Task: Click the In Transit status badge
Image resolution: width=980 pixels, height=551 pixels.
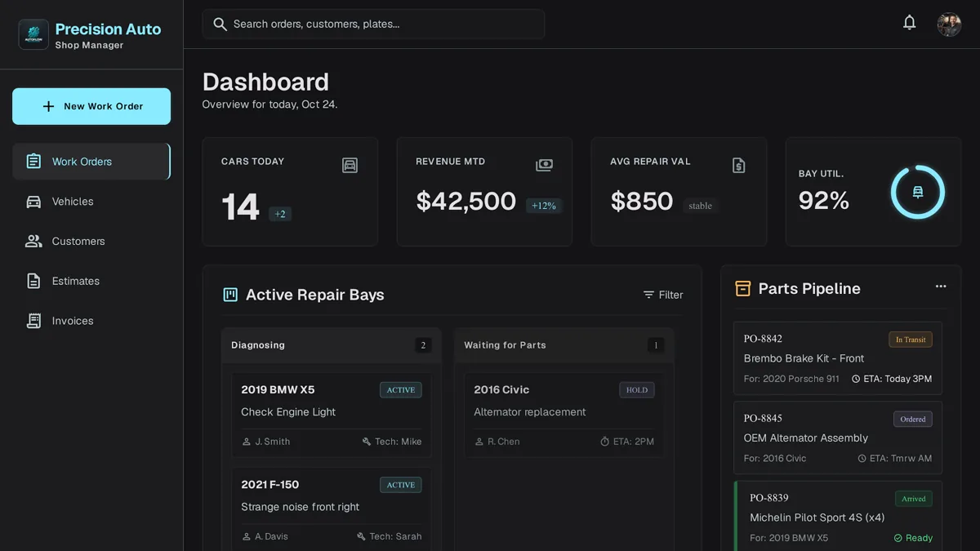Action: 911,340
